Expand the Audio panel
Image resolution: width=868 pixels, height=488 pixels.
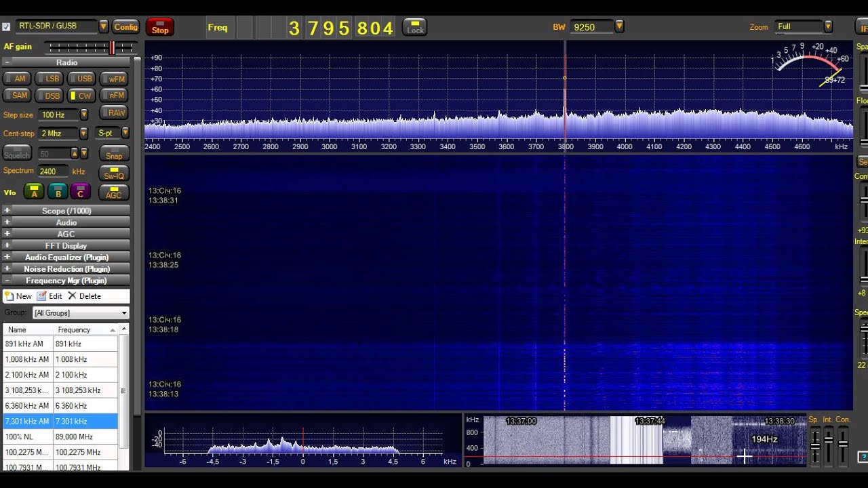7,222
